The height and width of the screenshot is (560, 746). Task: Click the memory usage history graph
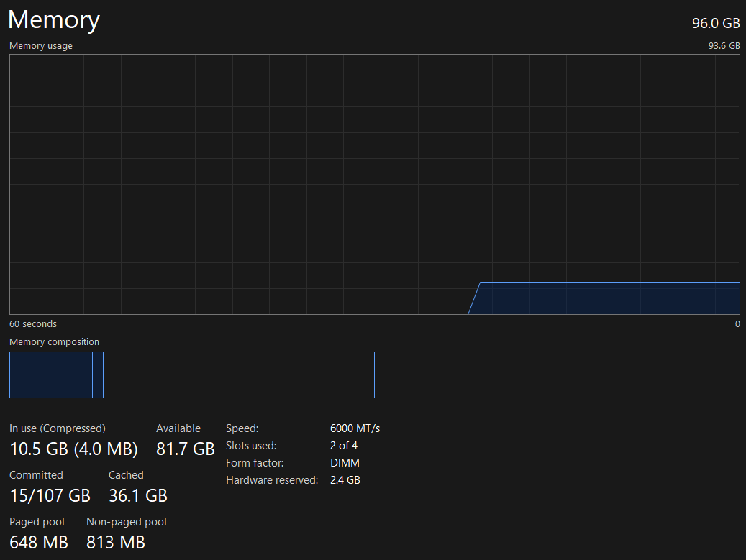tap(374, 184)
